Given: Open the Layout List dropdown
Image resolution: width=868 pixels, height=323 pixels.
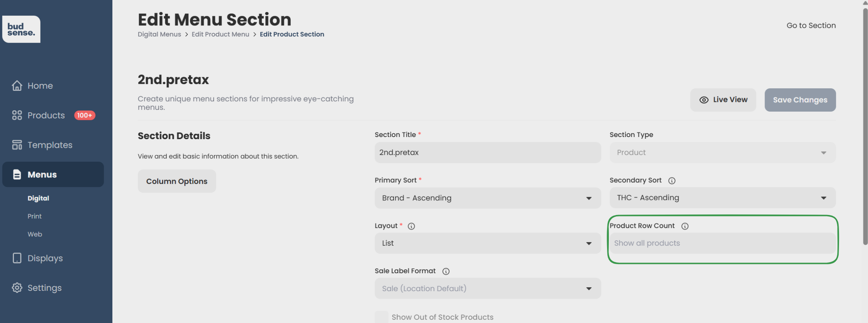Looking at the screenshot, I should 488,243.
